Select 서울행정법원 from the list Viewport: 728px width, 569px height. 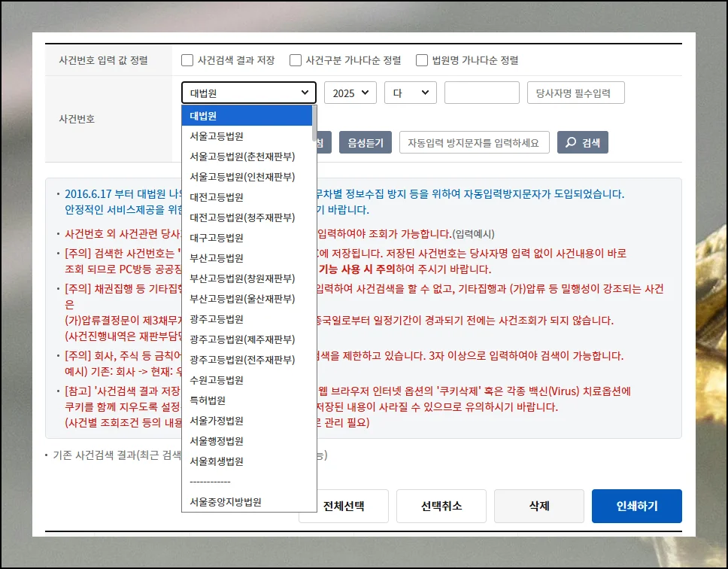[x=217, y=441]
